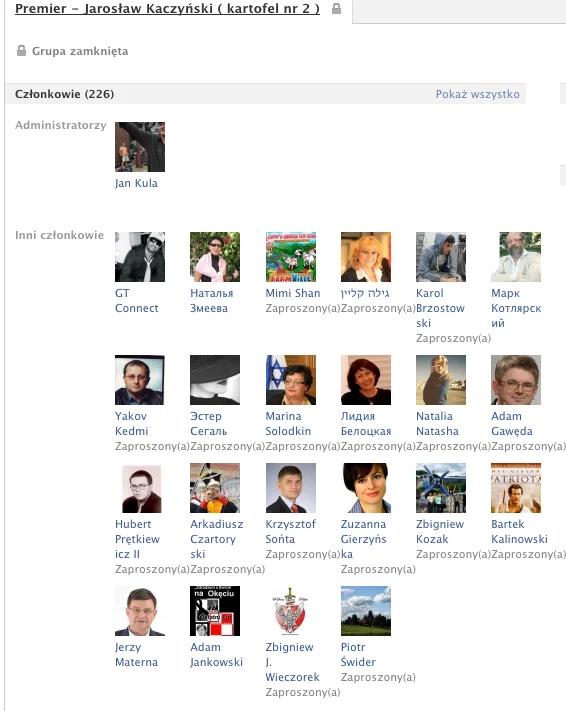Click Zuzanna Gierzyńska's name link
566x711 pixels.
[x=364, y=539]
